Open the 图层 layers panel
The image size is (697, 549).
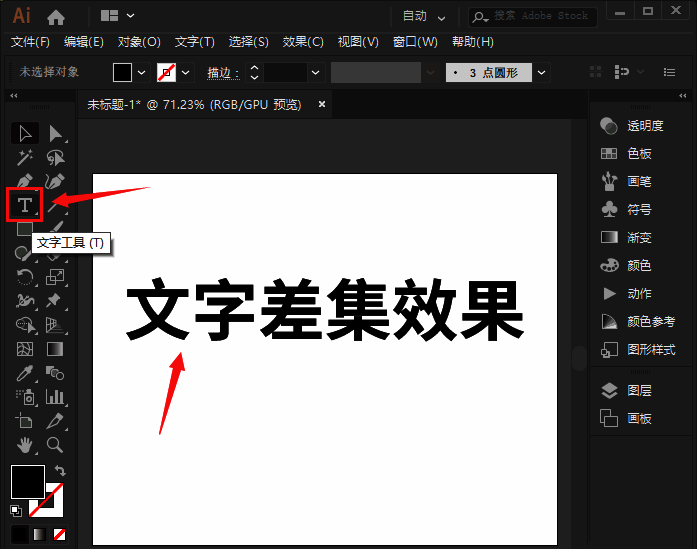pos(626,391)
